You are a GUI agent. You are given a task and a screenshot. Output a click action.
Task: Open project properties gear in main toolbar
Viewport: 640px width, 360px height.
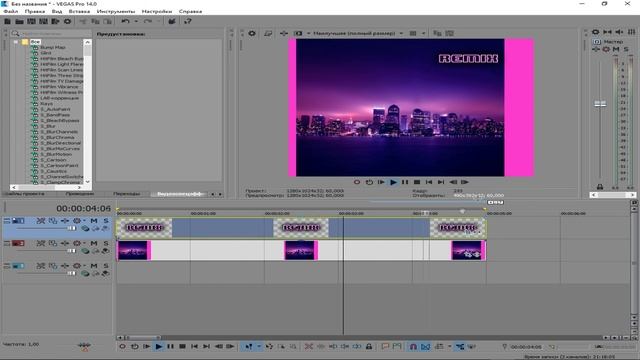[x=67, y=21]
